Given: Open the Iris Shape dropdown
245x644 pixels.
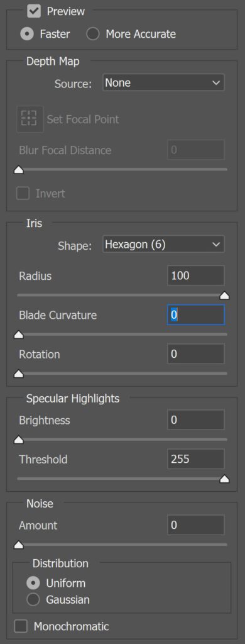Looking at the screenshot, I should click(x=163, y=245).
